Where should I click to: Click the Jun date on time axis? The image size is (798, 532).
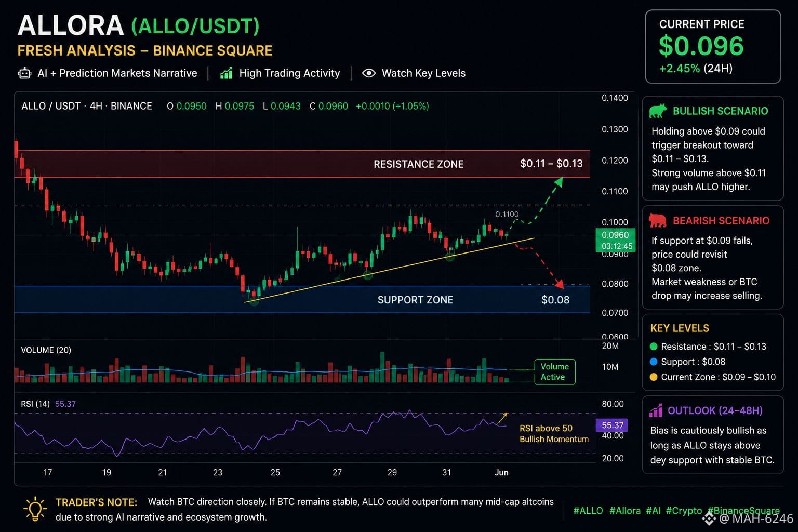[501, 472]
